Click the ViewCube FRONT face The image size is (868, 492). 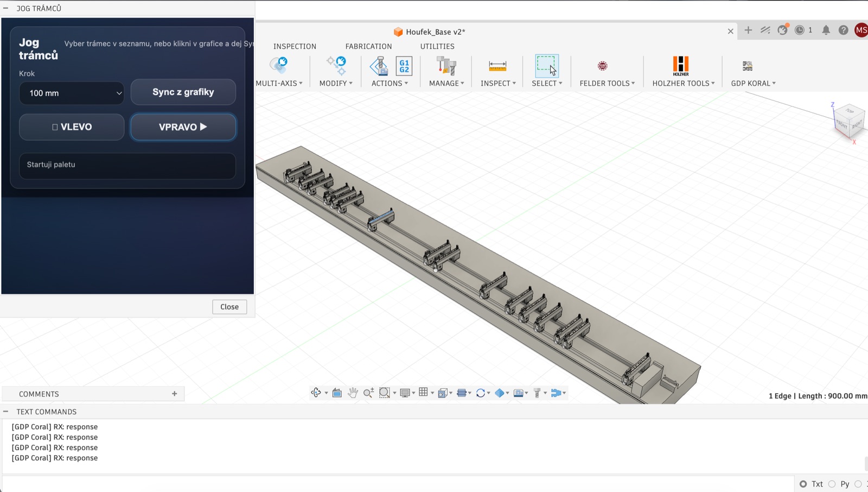[x=842, y=124]
